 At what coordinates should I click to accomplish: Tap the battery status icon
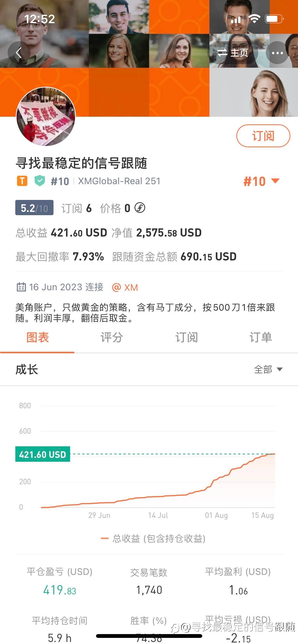tap(274, 19)
